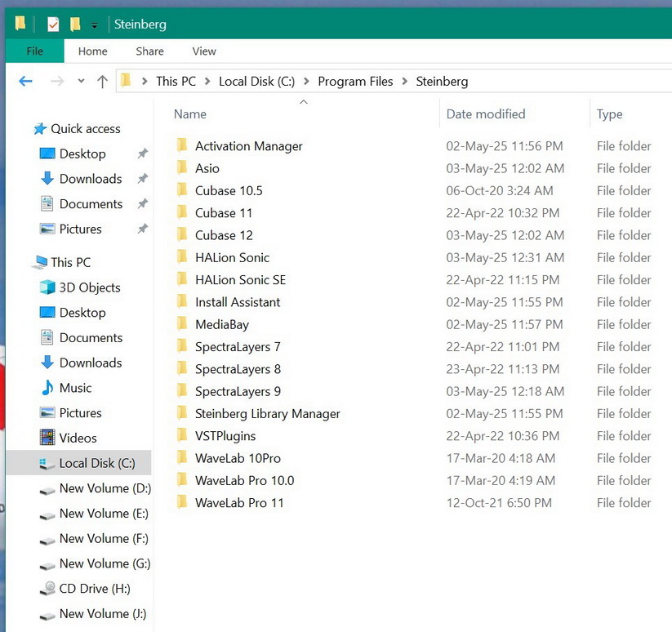Navigate to This PC in the breadcrumb

click(176, 81)
